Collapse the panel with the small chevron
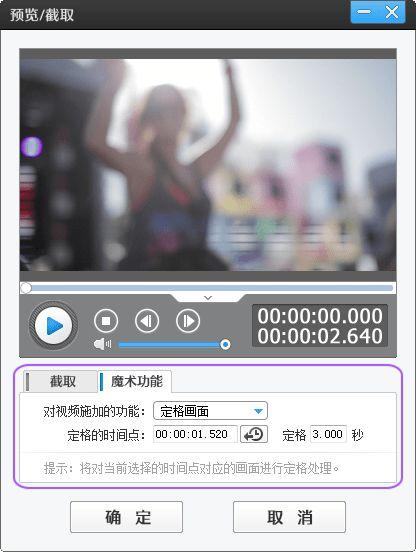This screenshot has width=416, height=552. click(x=208, y=298)
